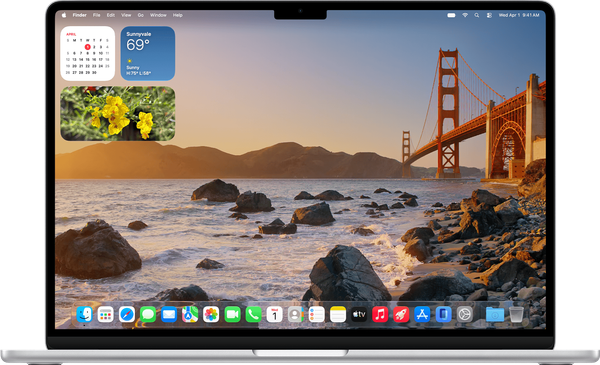The width and height of the screenshot is (600, 365).
Task: Open the Wi-Fi menu bar icon
Action: [x=465, y=15]
